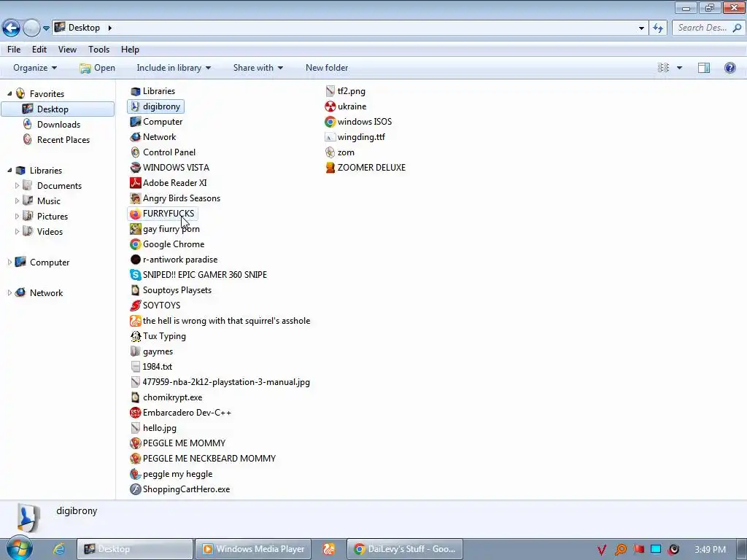Click the wingding.ttf font file icon
This screenshot has width=747, height=560.
330,137
